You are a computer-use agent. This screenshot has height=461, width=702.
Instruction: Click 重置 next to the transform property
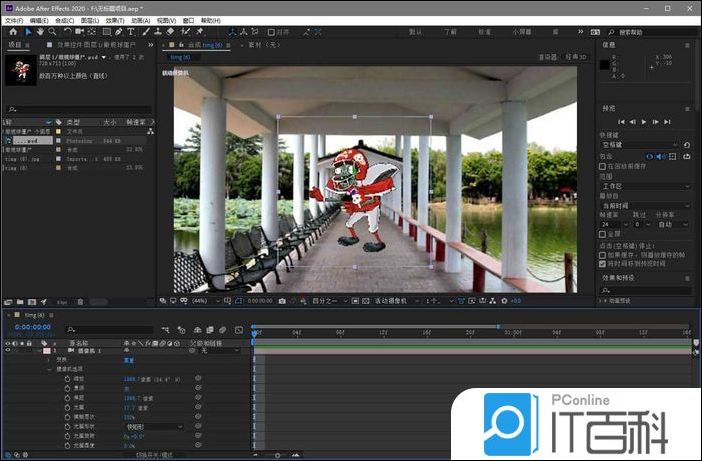point(128,360)
